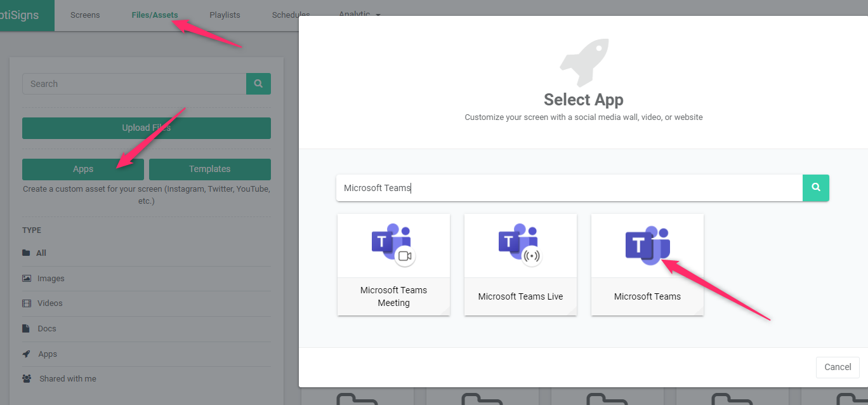Click the sidebar asset search magnifier button
The image size is (868, 405).
258,84
